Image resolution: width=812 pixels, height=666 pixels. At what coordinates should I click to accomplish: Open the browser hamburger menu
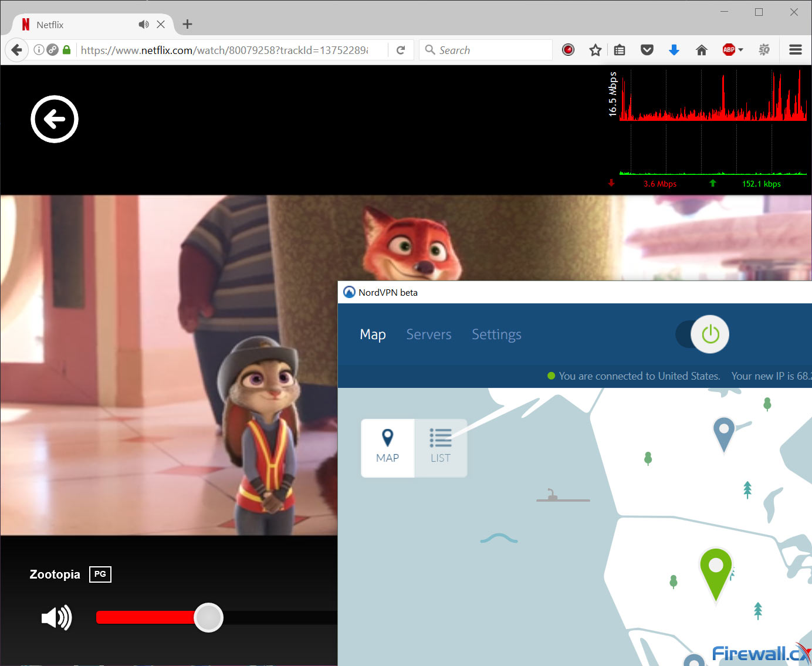[x=796, y=50]
